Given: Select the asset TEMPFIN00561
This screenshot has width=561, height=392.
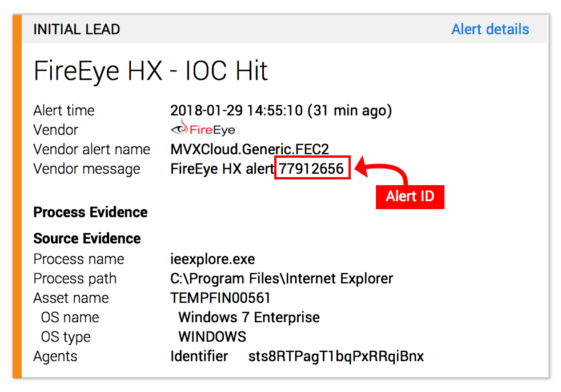Looking at the screenshot, I should (x=220, y=298).
